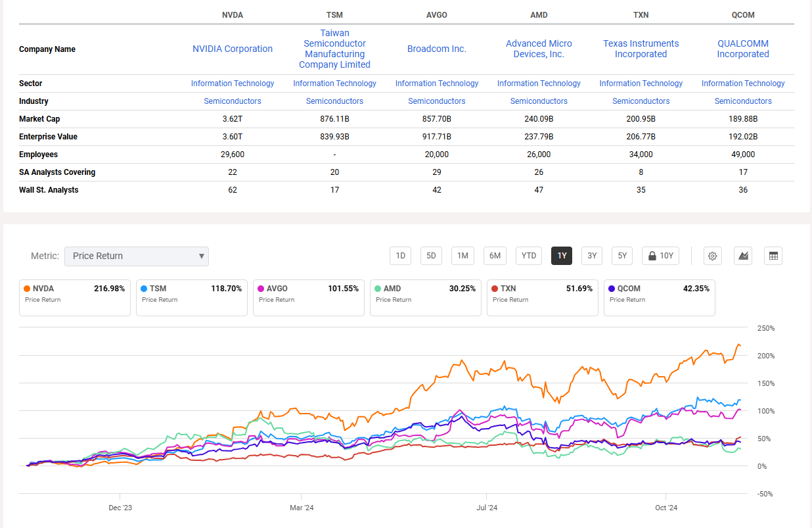
Task: Toggle TXN series legend card
Action: pos(543,297)
